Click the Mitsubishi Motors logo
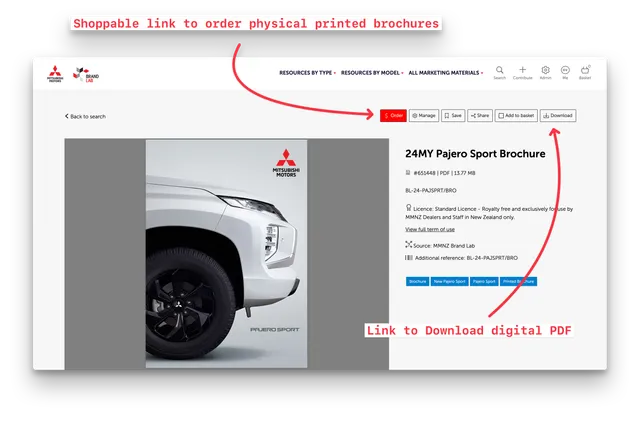Viewport: 640px width, 427px height. 55,73
